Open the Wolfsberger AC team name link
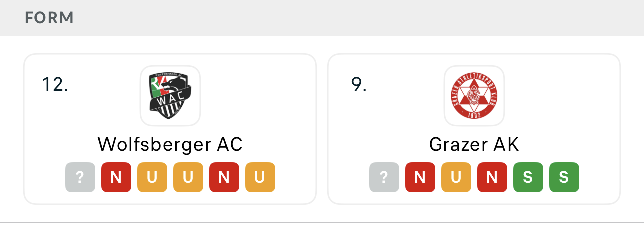 (x=170, y=144)
